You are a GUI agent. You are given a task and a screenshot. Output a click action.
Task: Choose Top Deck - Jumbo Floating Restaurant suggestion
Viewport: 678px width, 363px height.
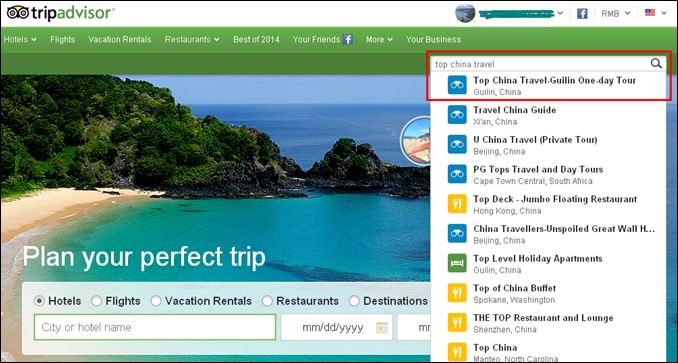pyautogui.click(x=548, y=204)
